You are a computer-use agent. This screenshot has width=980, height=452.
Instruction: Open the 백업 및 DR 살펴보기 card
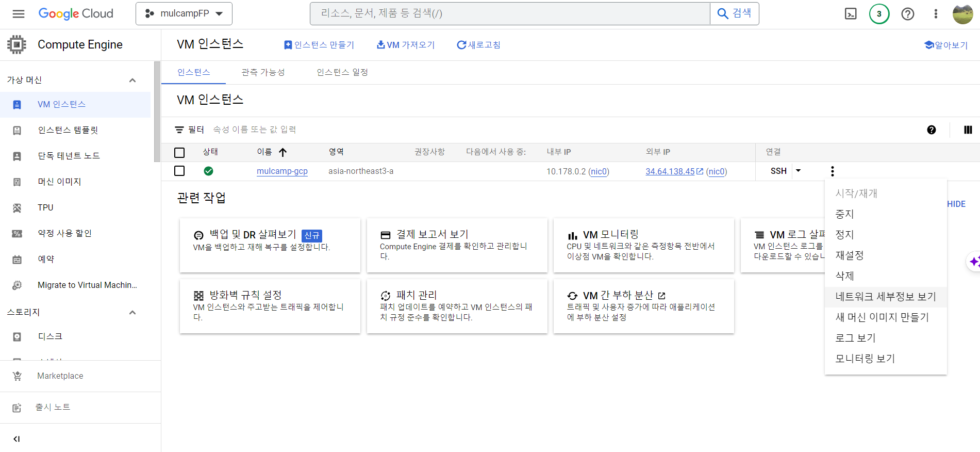click(x=270, y=246)
